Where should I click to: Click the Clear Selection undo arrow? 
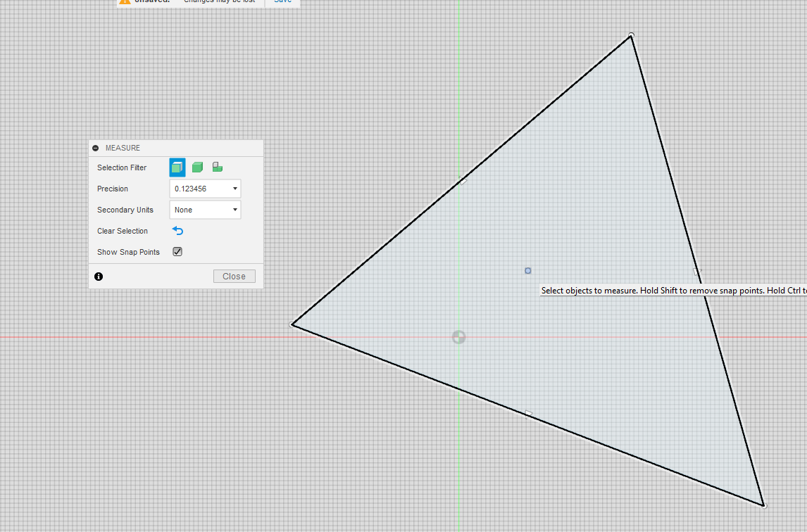pos(177,231)
